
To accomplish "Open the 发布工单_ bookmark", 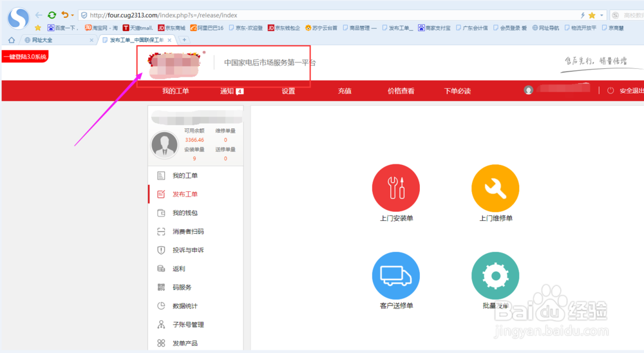I will tap(397, 28).
